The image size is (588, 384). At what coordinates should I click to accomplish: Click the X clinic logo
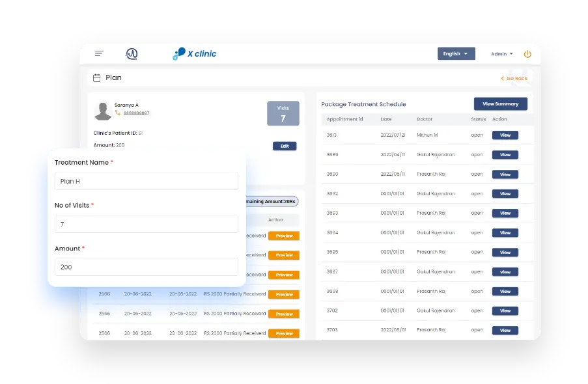[x=194, y=54]
